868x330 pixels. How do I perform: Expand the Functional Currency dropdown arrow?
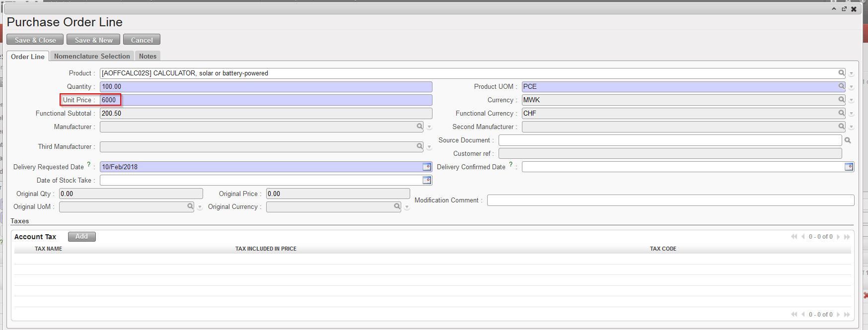851,114
